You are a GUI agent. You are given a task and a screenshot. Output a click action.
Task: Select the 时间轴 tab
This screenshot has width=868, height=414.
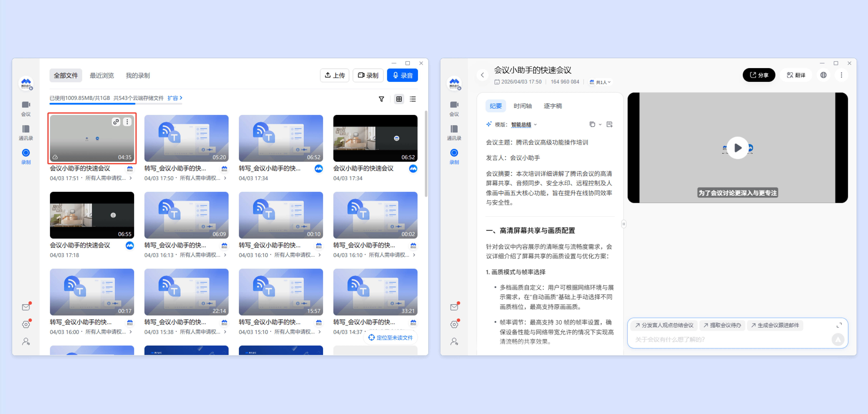point(522,106)
